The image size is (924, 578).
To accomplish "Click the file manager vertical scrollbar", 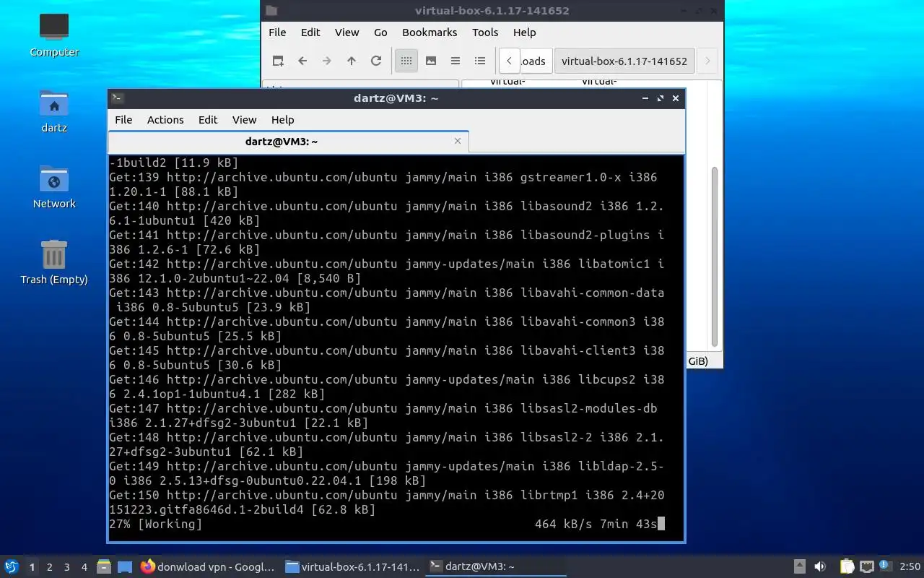I will [x=715, y=256].
